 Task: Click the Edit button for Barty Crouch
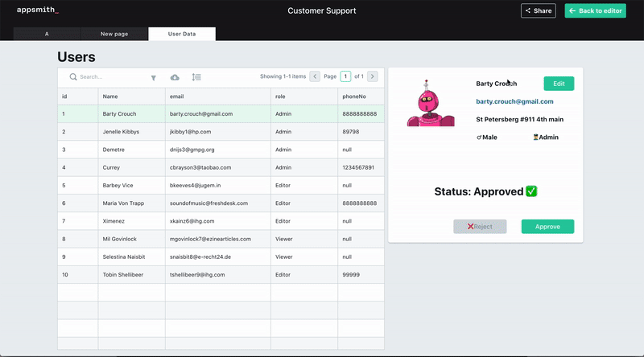click(x=559, y=84)
